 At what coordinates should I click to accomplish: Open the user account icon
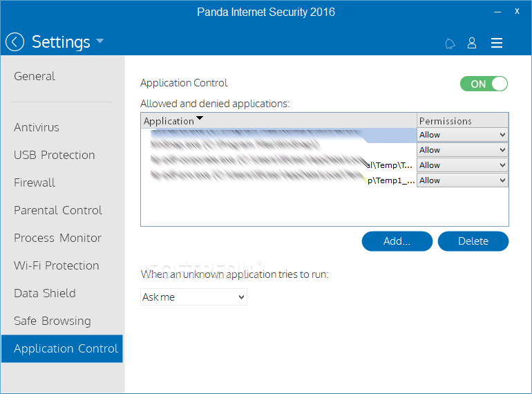coord(472,43)
